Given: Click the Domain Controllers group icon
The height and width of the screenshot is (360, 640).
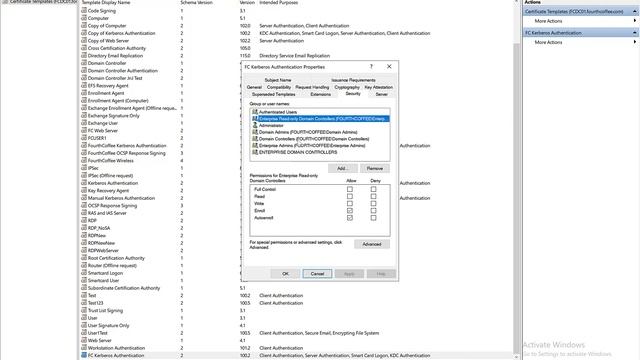Looking at the screenshot, I should click(255, 139).
